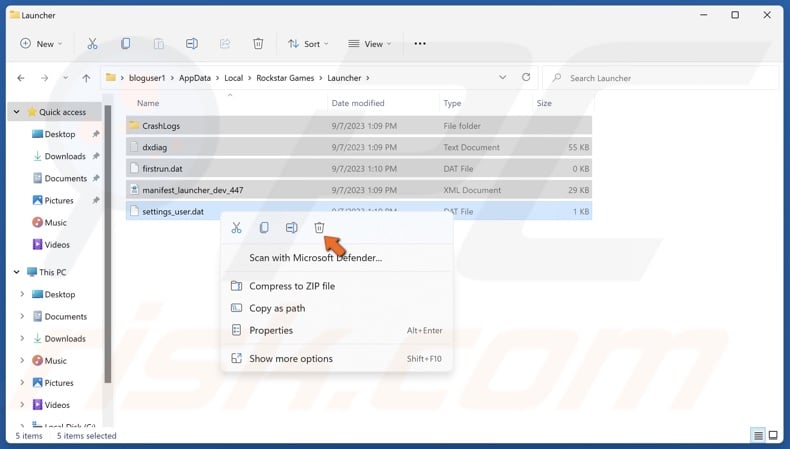Viewport: 790px width, 449px height.
Task: Sort by Date modified column header
Action: tap(358, 103)
